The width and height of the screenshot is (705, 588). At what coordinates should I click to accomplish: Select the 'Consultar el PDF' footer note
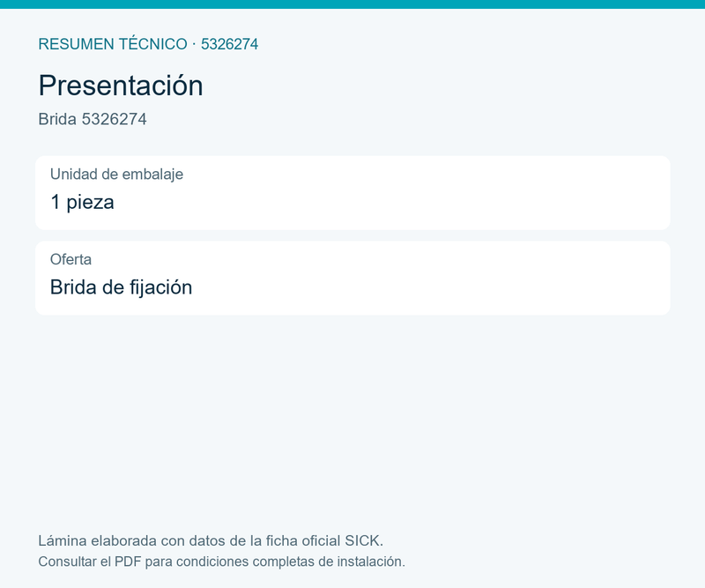(x=221, y=562)
